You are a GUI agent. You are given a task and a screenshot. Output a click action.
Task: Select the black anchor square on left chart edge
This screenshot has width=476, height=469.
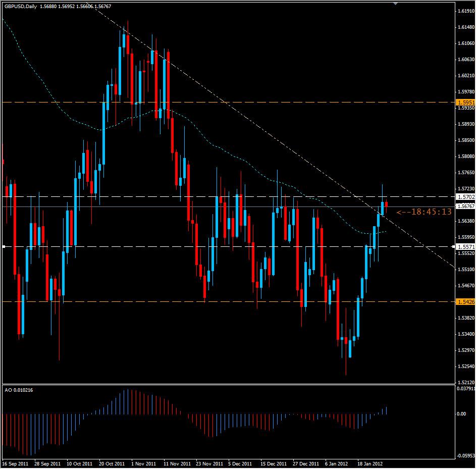[3, 246]
